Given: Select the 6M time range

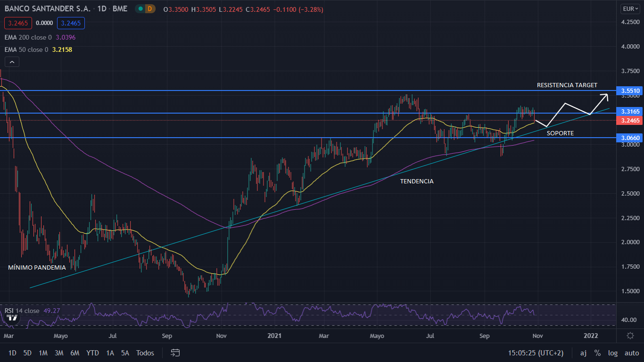Looking at the screenshot, I should [x=74, y=353].
